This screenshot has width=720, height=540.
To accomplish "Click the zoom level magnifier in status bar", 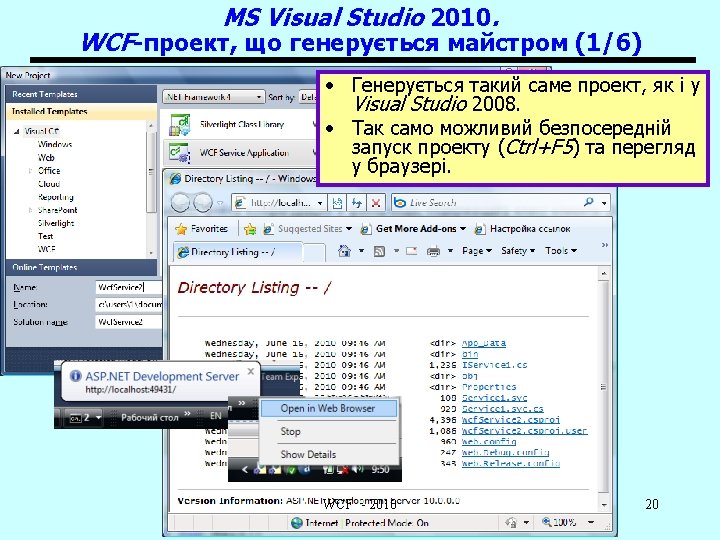I will click(x=547, y=522).
